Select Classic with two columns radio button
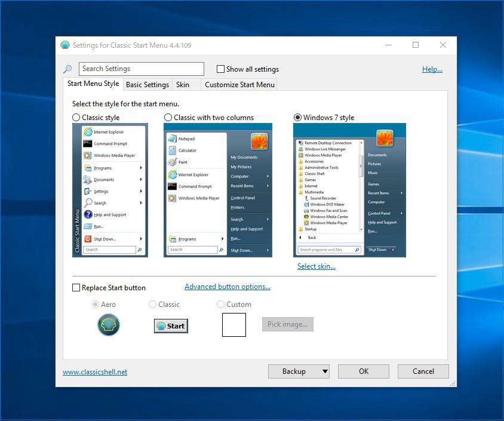The image size is (504, 421). click(168, 118)
